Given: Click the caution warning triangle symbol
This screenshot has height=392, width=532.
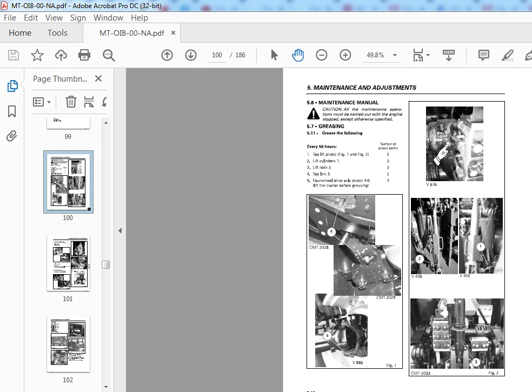Looking at the screenshot, I should (x=313, y=114).
